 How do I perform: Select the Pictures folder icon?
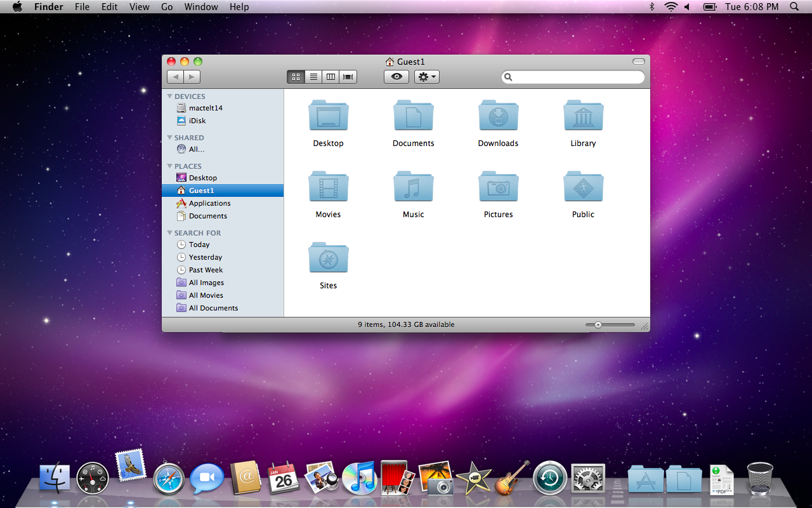click(x=498, y=187)
